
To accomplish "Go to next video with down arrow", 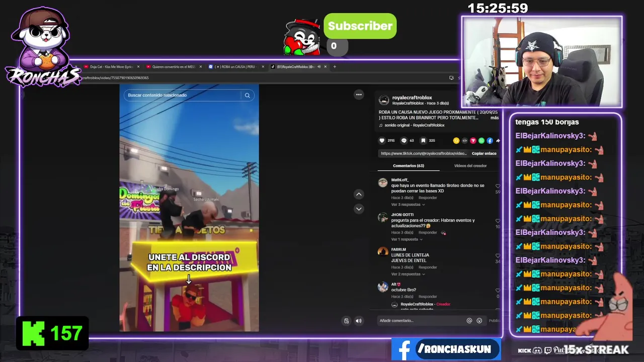I will 359,209.
